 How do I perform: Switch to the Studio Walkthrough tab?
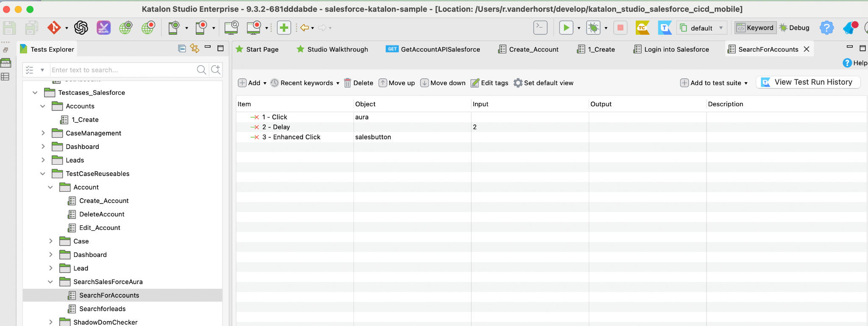coord(332,49)
